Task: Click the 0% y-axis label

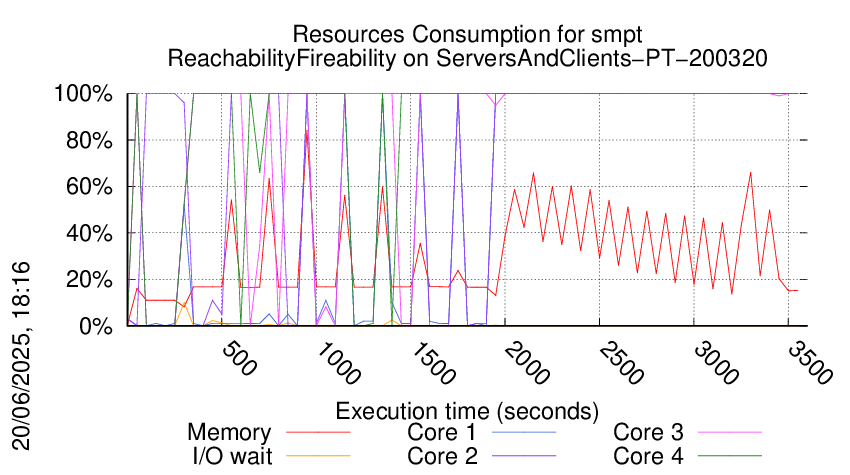Action: (96, 326)
